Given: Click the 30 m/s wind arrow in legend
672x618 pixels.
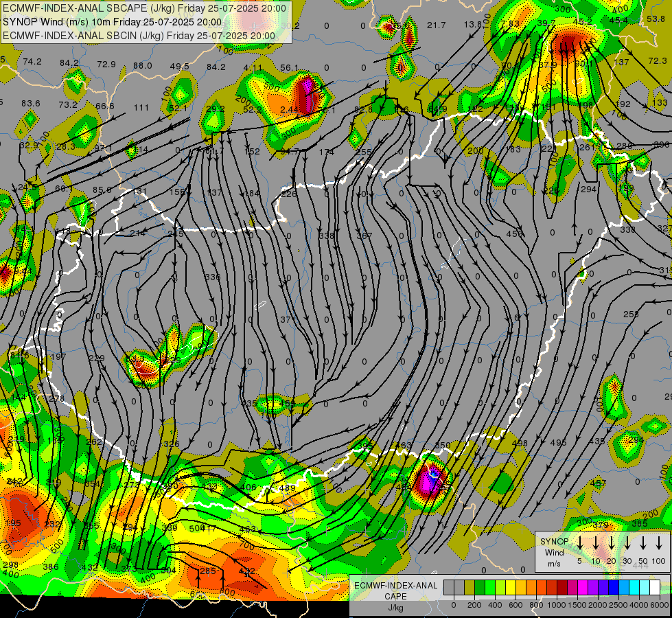Looking at the screenshot, I should 627,543.
